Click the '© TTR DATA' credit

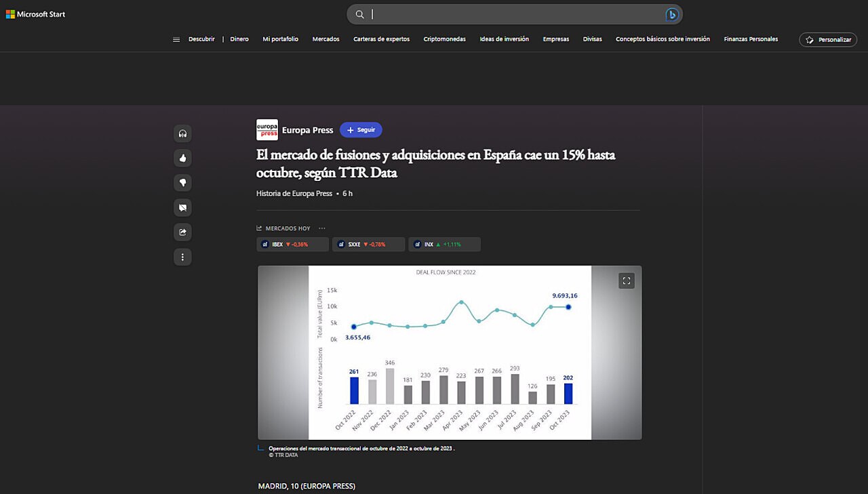coord(283,455)
